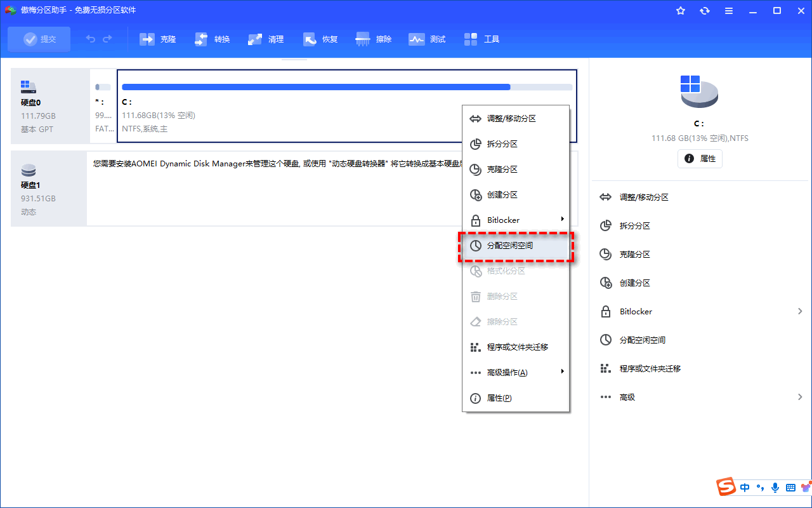Click the clone partition icon in the right panel
The height and width of the screenshot is (508, 812).
[x=606, y=255]
